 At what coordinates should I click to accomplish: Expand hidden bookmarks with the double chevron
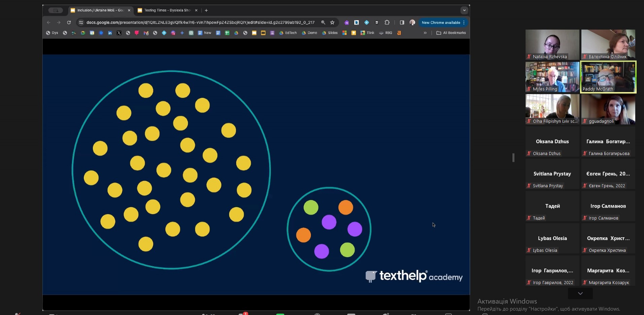(x=425, y=33)
